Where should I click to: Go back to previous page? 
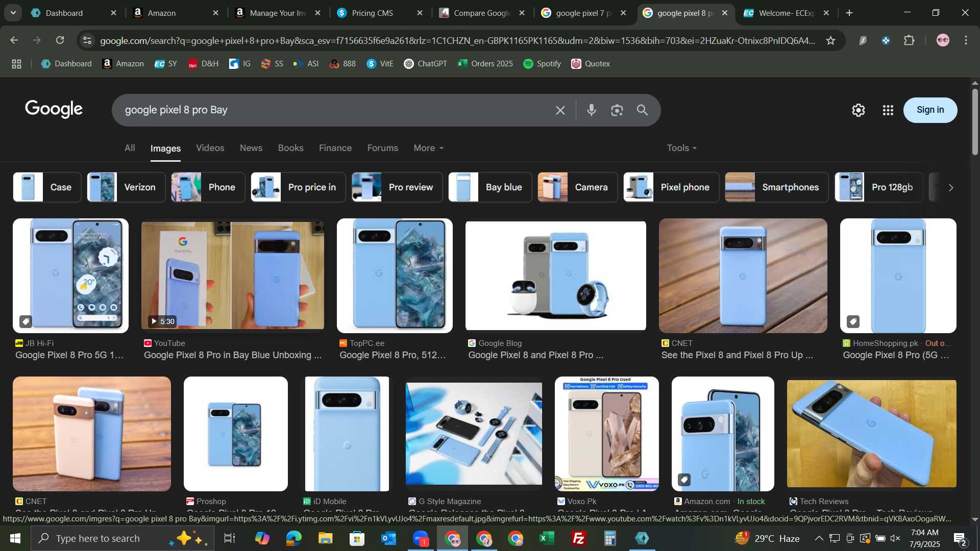tap(14, 40)
